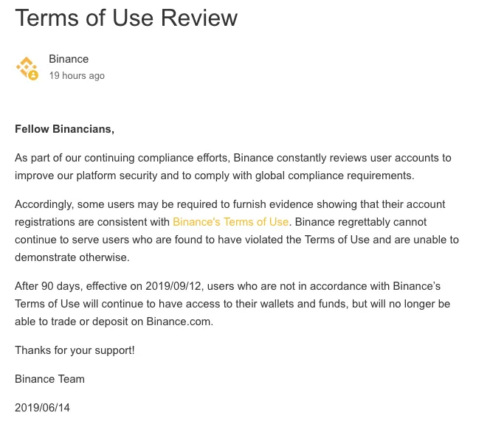Click the "Fellow Binancians," greeting
This screenshot has width=504, height=424.
[65, 129]
